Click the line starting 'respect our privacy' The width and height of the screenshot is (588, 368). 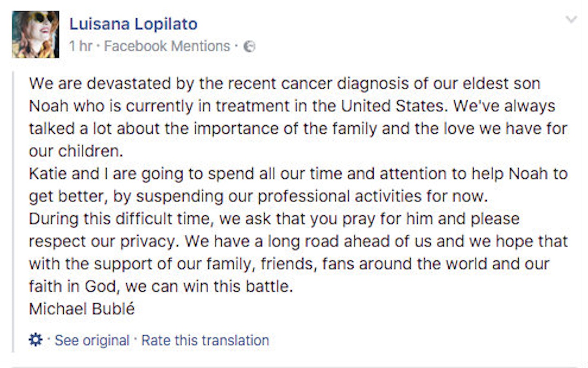click(x=298, y=242)
